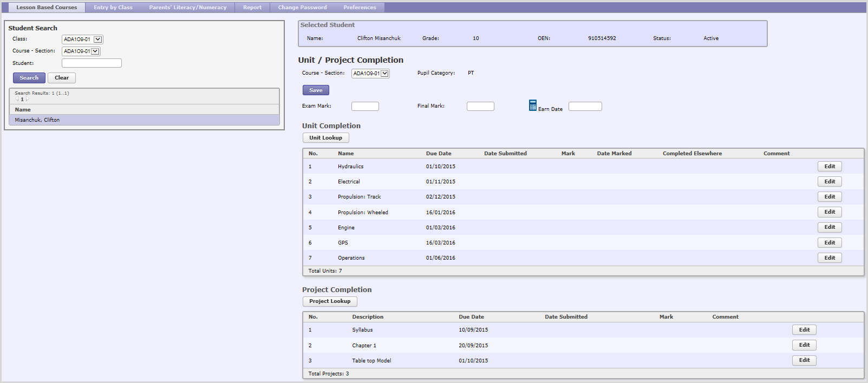
Task: Click the calculator icon beside Earn Date
Action: click(532, 105)
